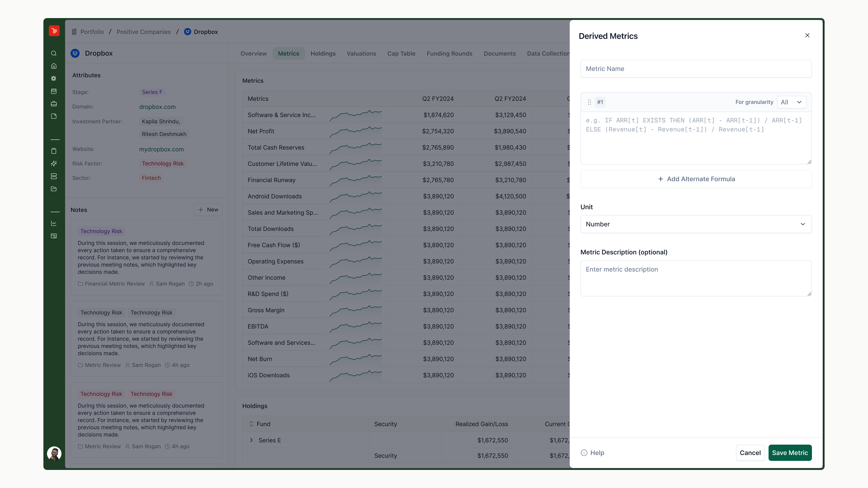This screenshot has height=488, width=868.
Task: Click the red app logo icon
Action: pos(54,31)
